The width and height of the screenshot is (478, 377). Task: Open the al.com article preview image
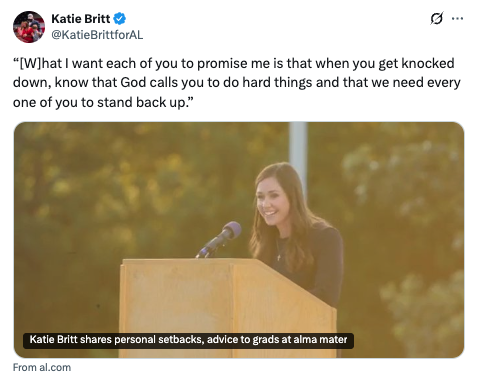(239, 240)
